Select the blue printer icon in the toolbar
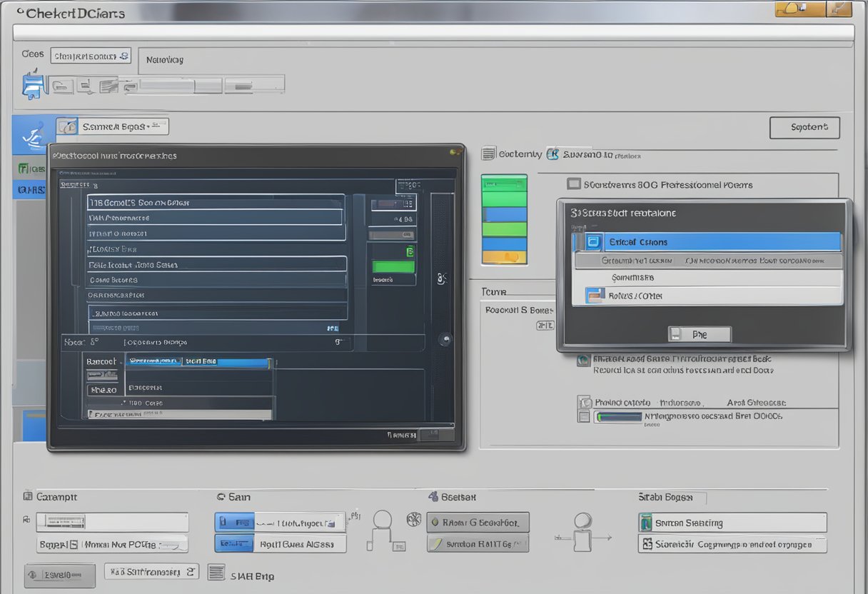This screenshot has height=594, width=868. [x=32, y=84]
